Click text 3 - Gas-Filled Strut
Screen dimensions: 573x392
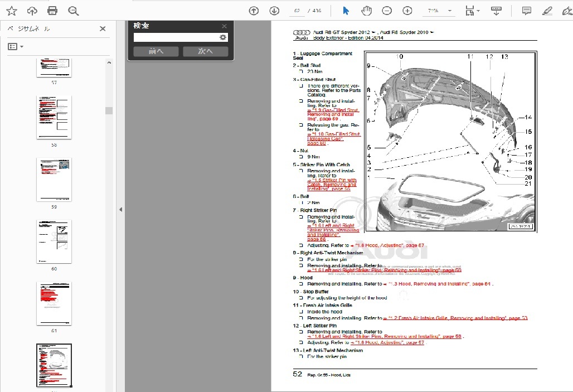[314, 79]
